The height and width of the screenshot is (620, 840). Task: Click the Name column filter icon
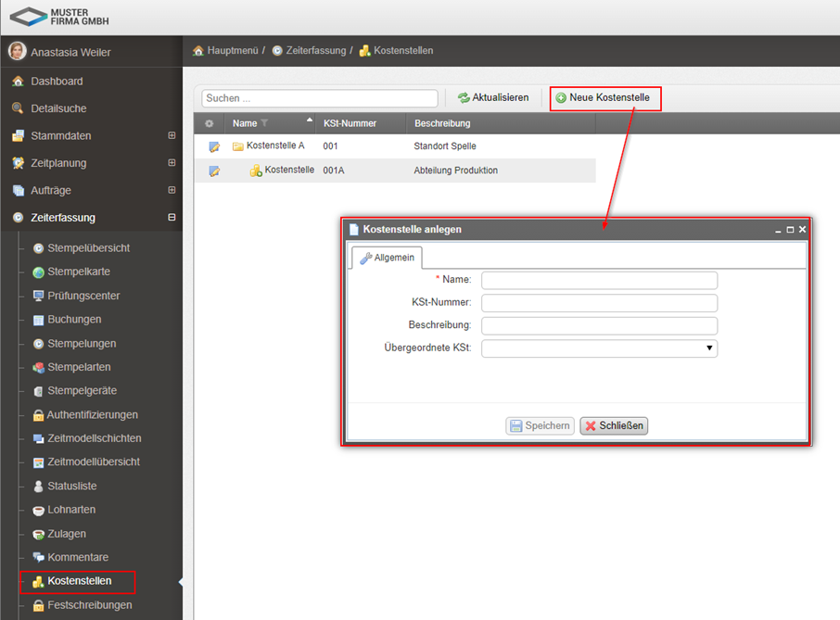coord(264,123)
